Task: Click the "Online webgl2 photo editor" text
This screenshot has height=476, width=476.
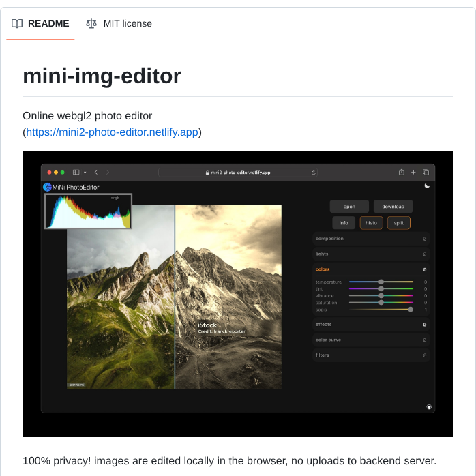Action: (87, 116)
